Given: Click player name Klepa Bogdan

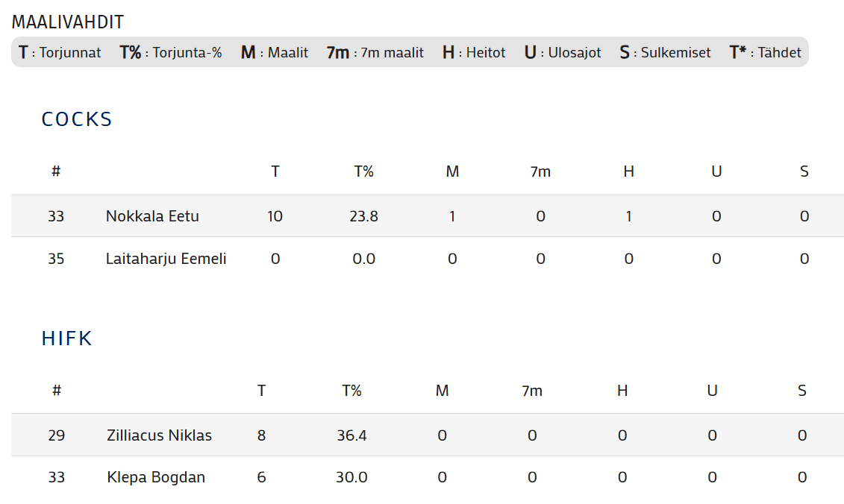Looking at the screenshot, I should tap(156, 477).
